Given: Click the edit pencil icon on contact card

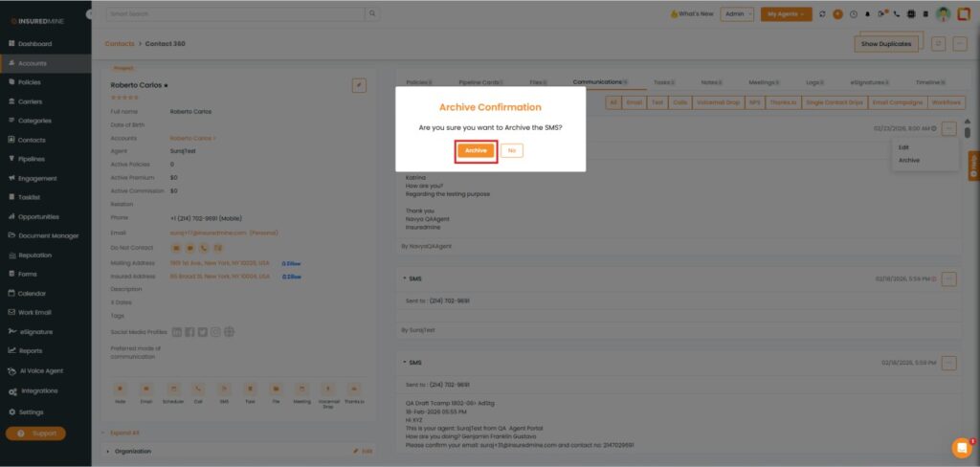Looking at the screenshot, I should pos(359,85).
